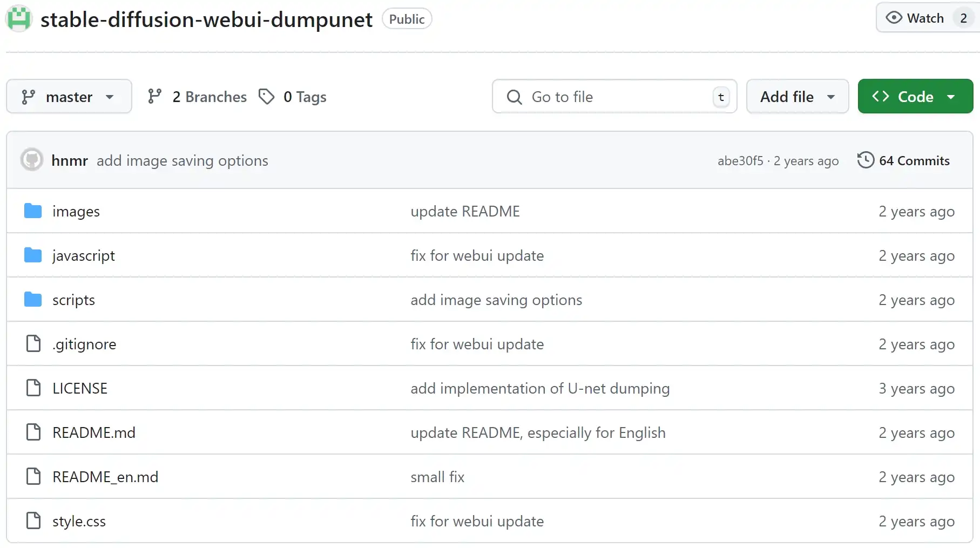
Task: Click 2 years ago timestamp on README_en.md row
Action: coord(916,477)
